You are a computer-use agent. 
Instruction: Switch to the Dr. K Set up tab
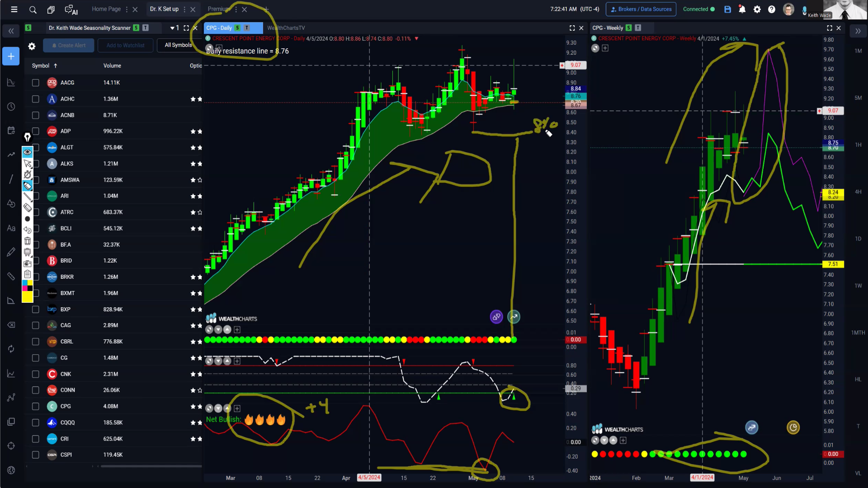click(164, 9)
